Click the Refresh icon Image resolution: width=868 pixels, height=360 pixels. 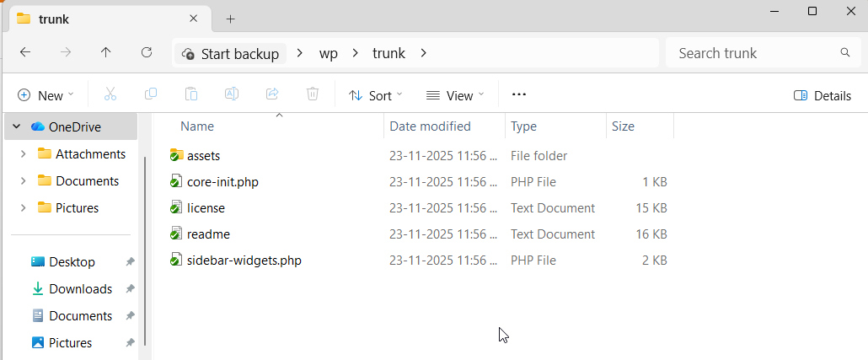coord(147,52)
